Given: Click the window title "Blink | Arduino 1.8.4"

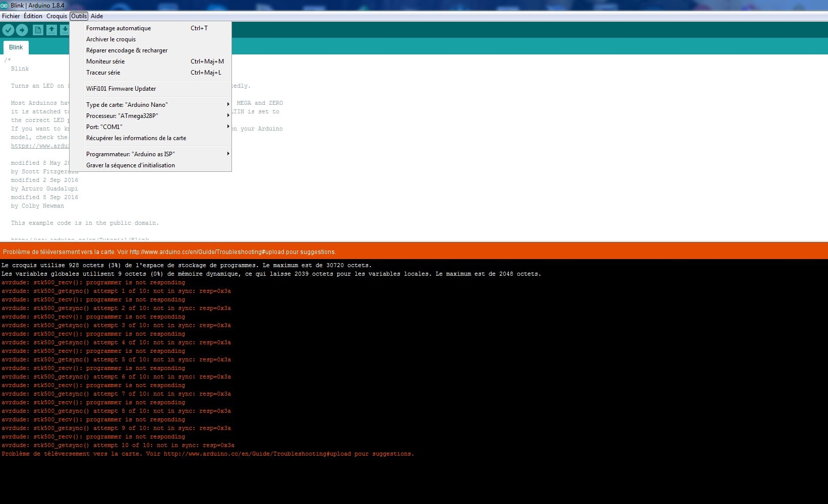Looking at the screenshot, I should pos(37,5).
